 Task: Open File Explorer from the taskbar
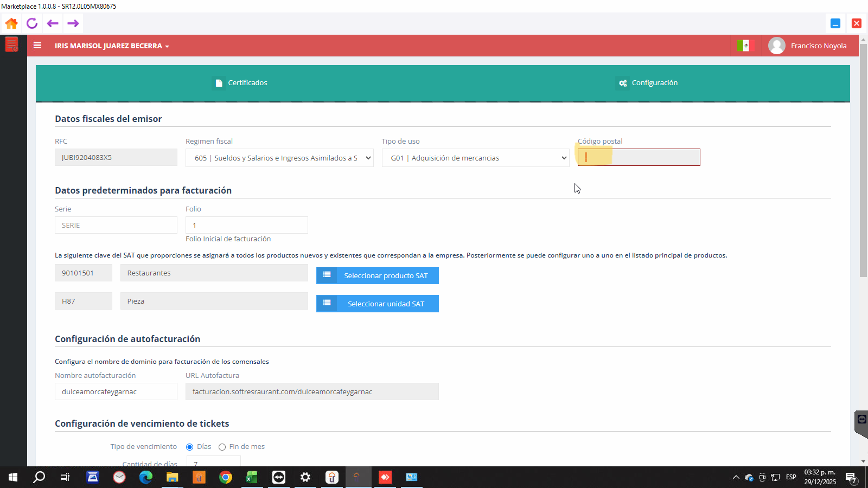173,477
